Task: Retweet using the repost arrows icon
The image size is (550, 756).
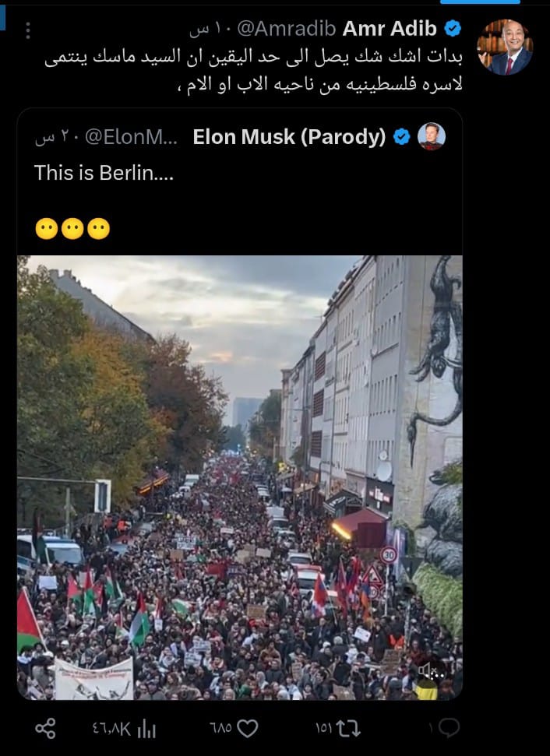Action: [347, 728]
